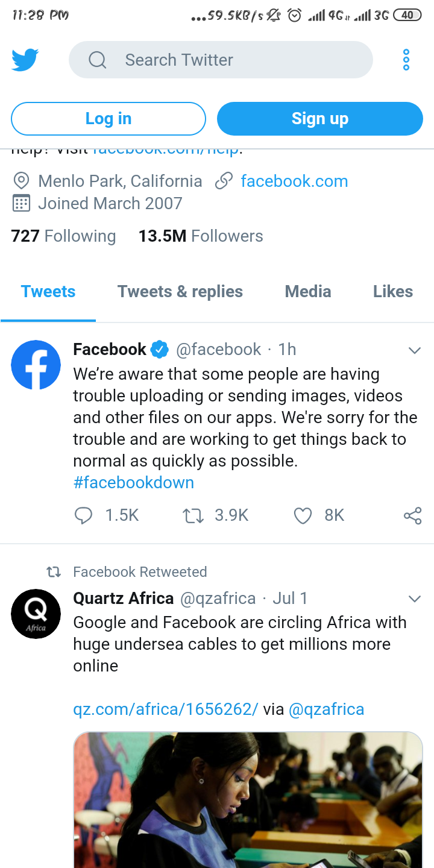Expand Quartz Africa tweet options chevron
434x868 pixels.
coord(414,599)
